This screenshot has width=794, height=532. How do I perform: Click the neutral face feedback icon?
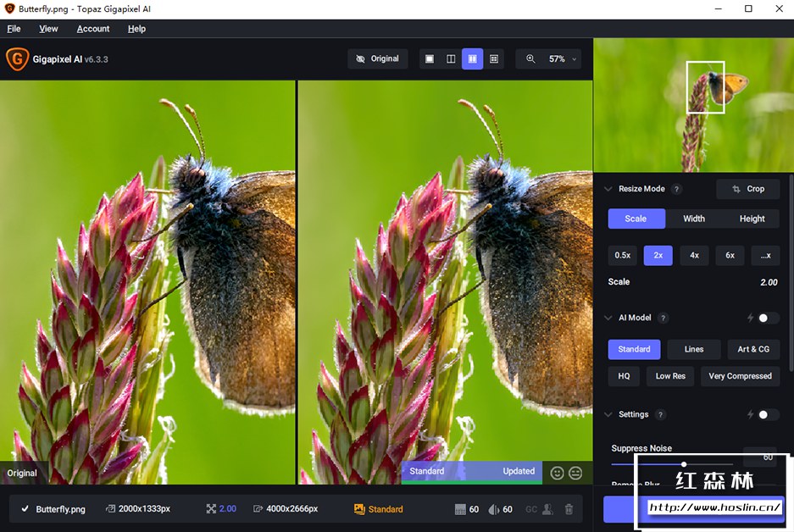pos(575,473)
